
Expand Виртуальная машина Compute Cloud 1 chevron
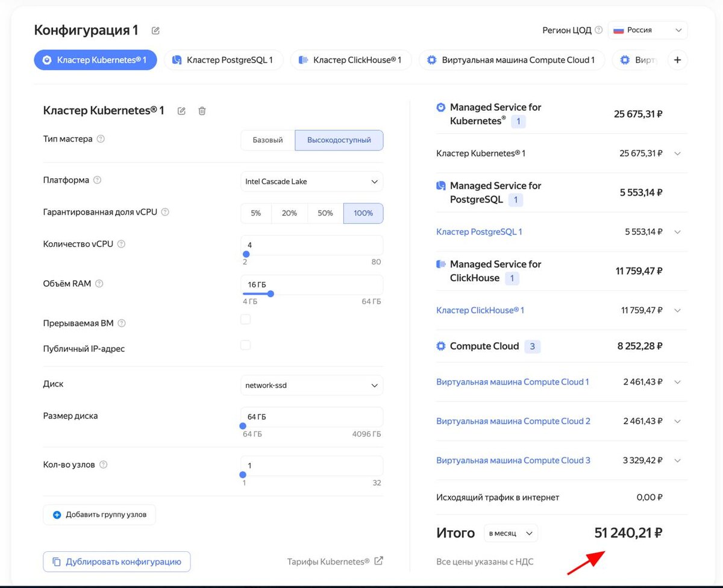click(677, 382)
